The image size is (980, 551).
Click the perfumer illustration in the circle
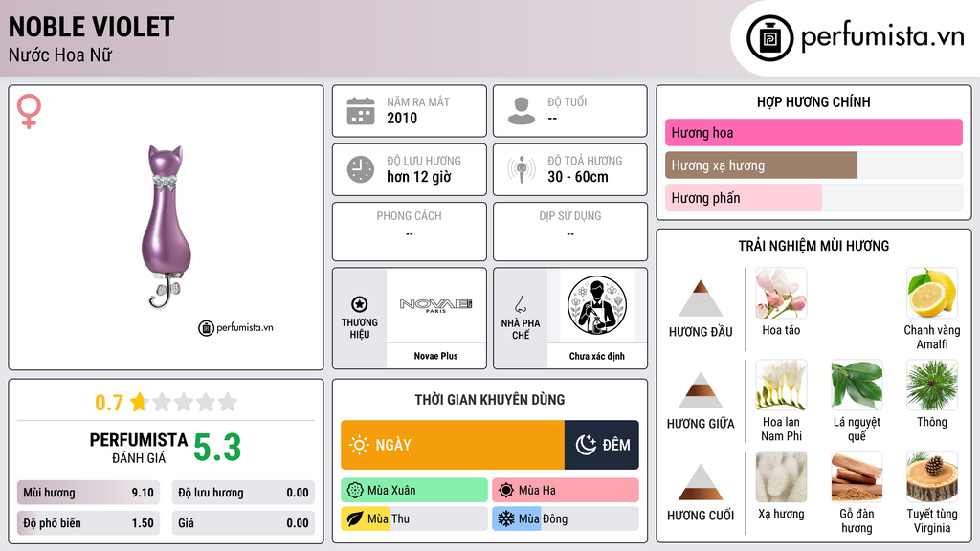pos(597,305)
